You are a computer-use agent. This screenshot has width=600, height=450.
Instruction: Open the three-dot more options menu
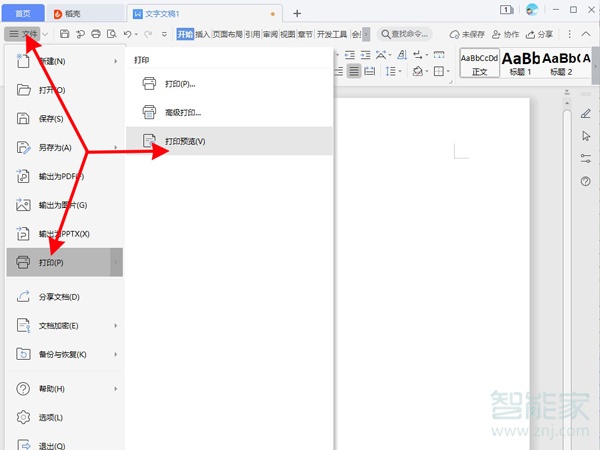coord(569,34)
